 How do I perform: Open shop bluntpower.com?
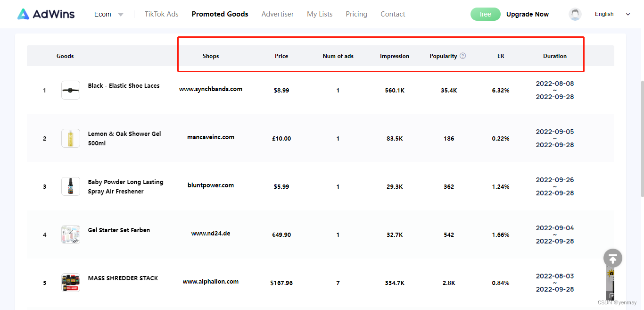click(211, 185)
